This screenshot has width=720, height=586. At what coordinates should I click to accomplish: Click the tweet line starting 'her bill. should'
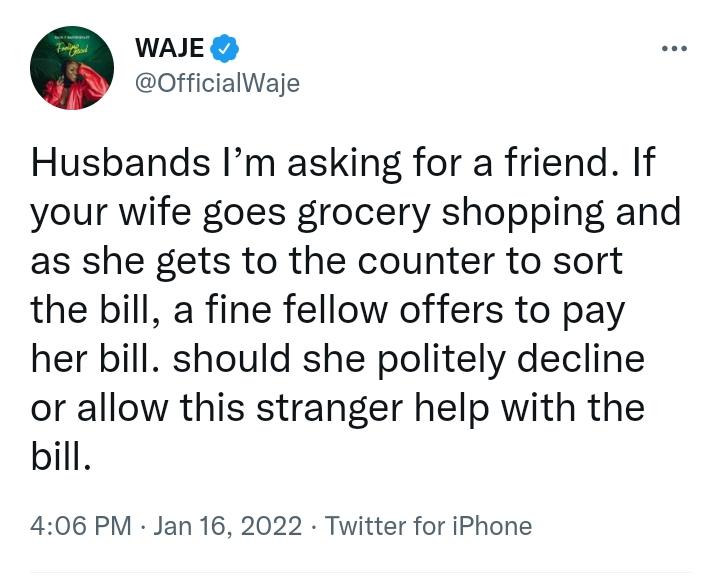[x=337, y=359]
